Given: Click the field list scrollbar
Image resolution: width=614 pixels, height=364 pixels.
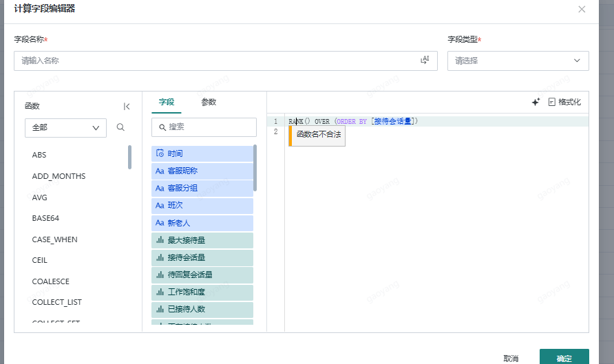Looking at the screenshot, I should point(255,168).
